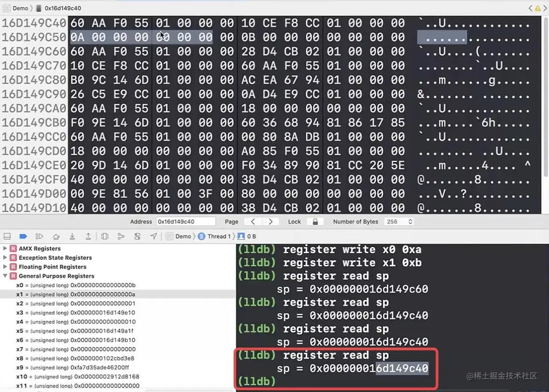Screen dimensions: 549x392
Task: Deactivate breakpoints with the blue breakpoint icon
Action: [23, 236]
